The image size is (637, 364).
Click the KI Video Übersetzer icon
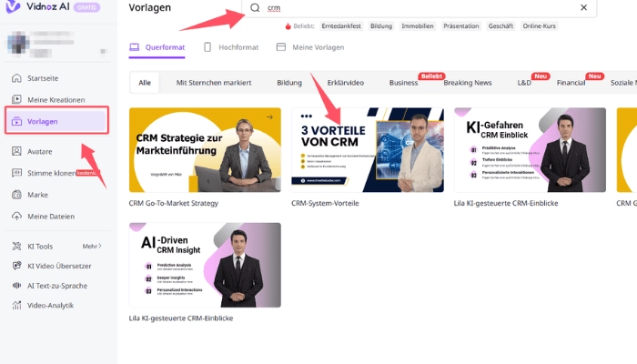tap(16, 266)
